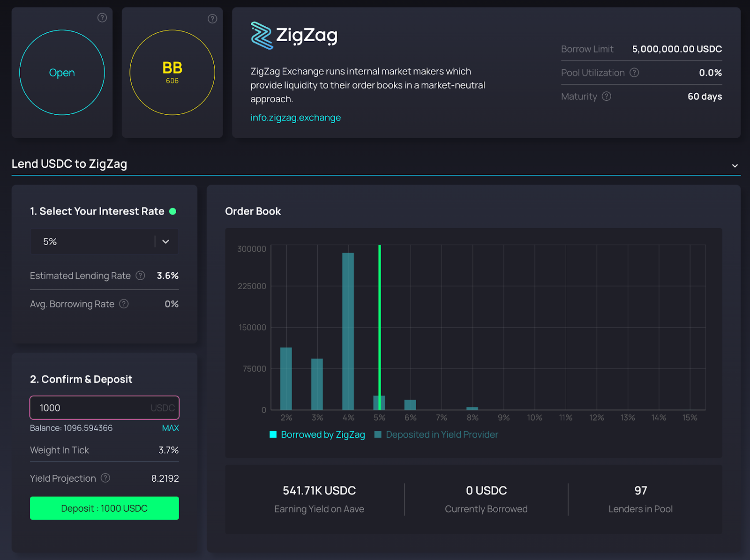Viewport: 750px width, 560px height.
Task: Click the 0% Avg. Borrowing Rate value
Action: (x=172, y=304)
